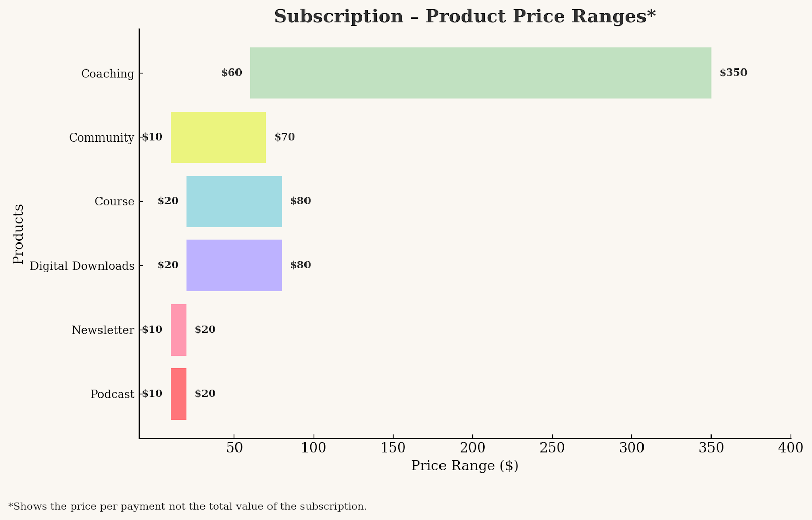Image resolution: width=812 pixels, height=520 pixels.
Task: Click the vertical "Products" axis title
Action: [x=18, y=234]
